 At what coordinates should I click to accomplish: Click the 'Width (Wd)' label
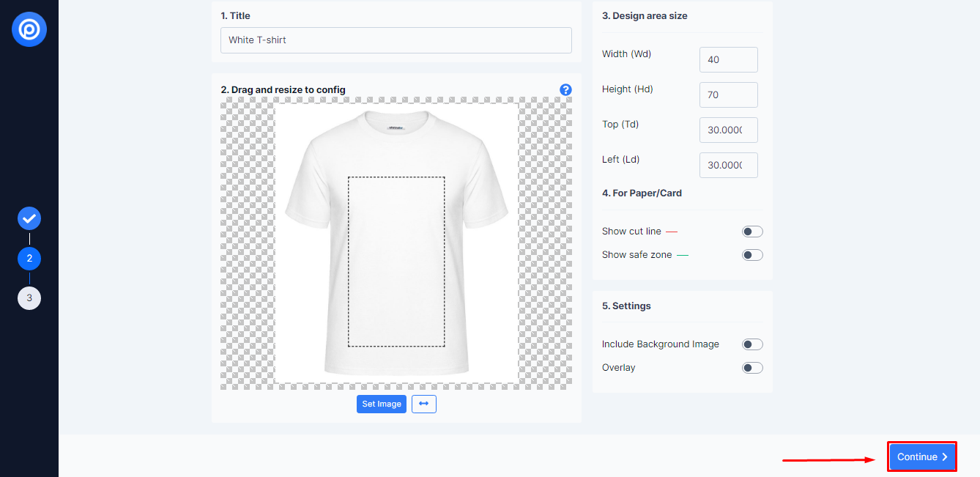coord(626,53)
